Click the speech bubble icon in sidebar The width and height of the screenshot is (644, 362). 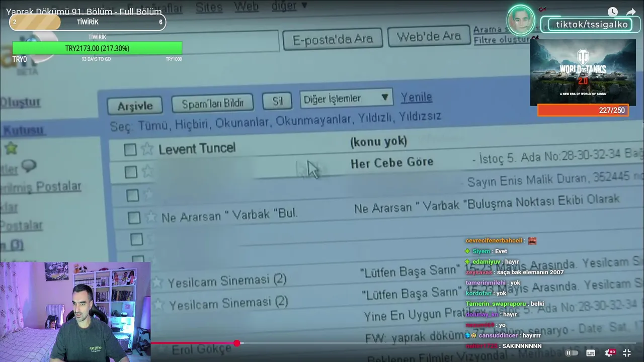coord(29,166)
